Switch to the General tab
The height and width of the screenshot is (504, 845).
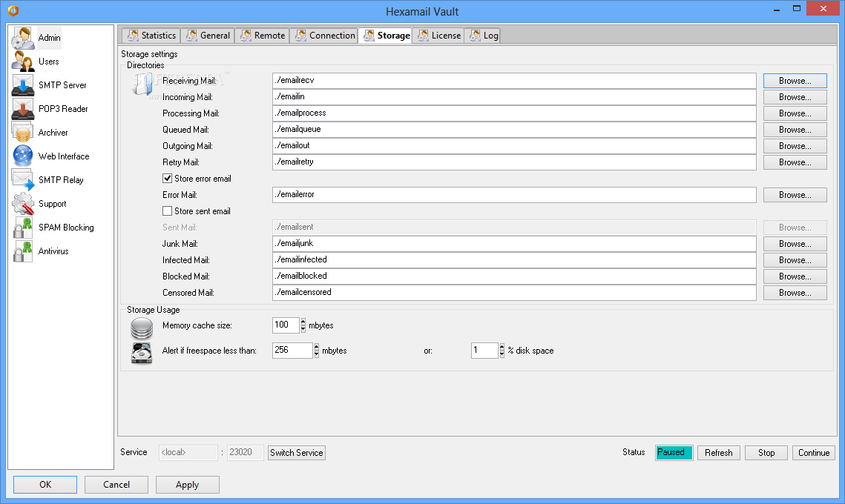point(208,36)
